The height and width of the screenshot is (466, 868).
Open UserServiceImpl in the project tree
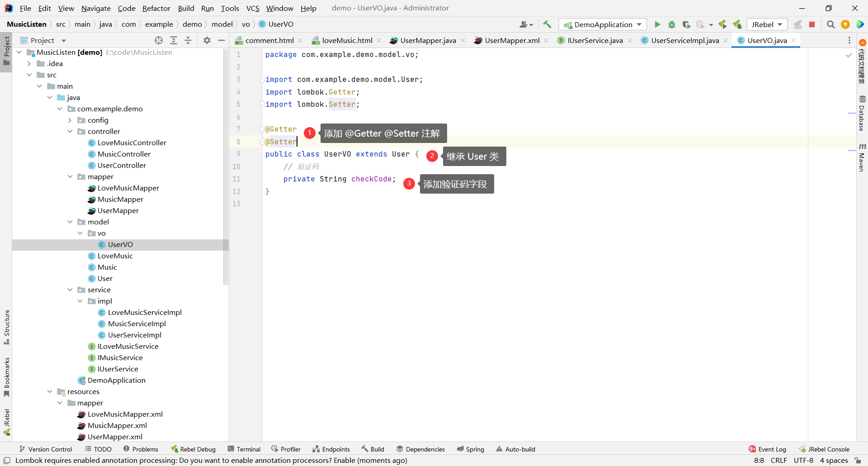[x=134, y=335]
